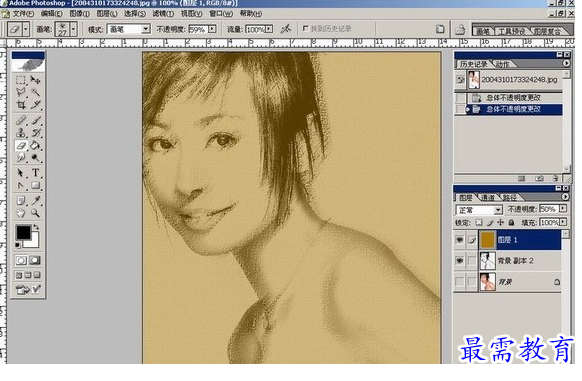Switch to Standard Mode editing
The image size is (582, 381).
click(21, 260)
